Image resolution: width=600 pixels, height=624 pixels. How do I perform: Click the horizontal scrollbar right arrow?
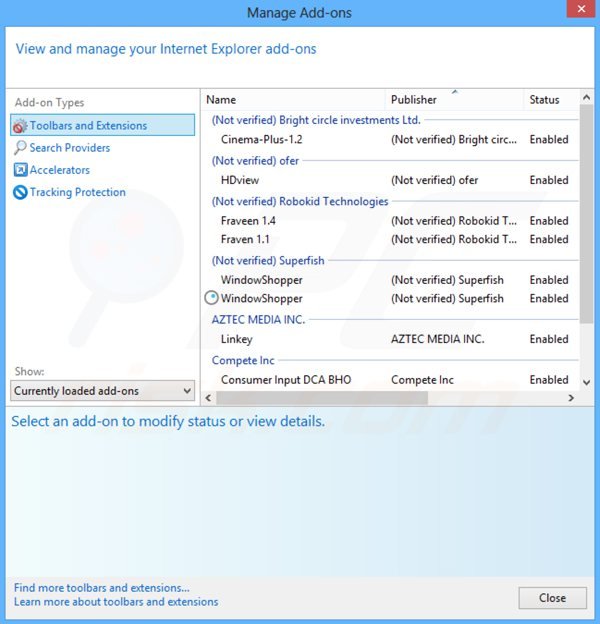coord(571,398)
